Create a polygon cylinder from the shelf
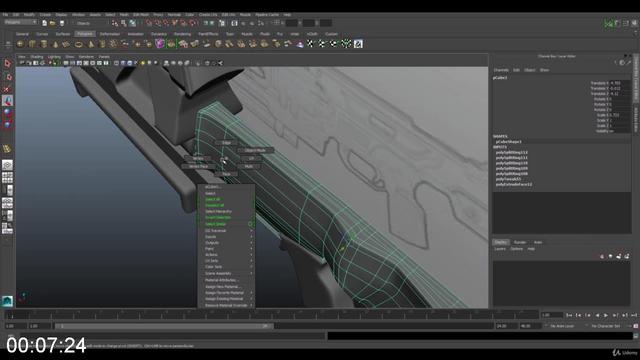640x360 pixels. click(x=44, y=44)
